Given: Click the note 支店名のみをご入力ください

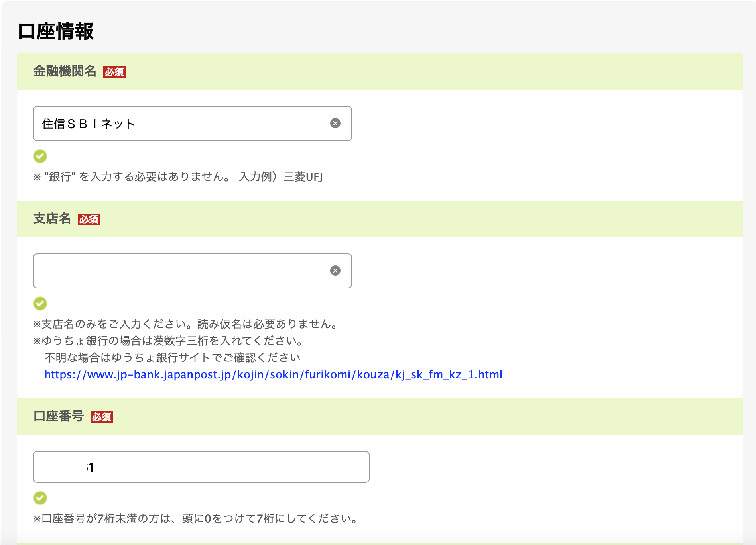Looking at the screenshot, I should pos(186,324).
